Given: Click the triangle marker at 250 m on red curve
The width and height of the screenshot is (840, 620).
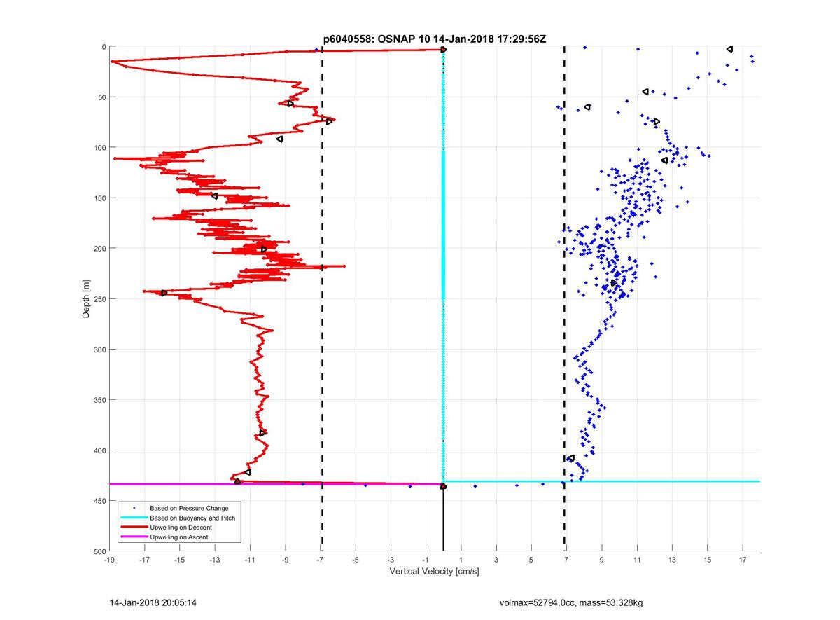Looking at the screenshot, I should point(164,293).
